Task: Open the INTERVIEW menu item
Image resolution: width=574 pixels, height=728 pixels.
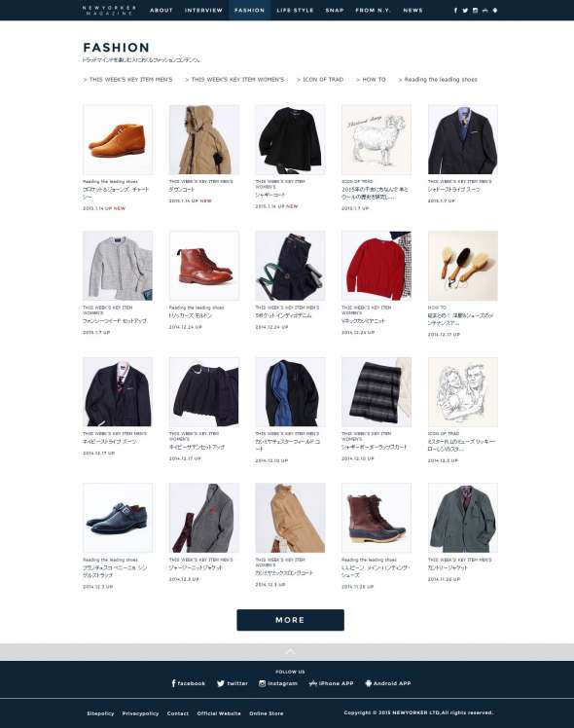Action: pos(203,10)
